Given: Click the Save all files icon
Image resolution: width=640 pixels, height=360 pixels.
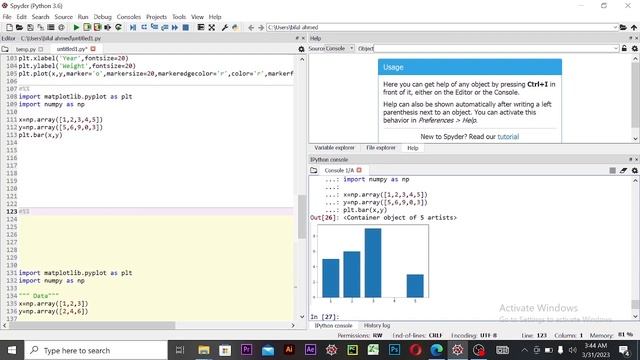Looking at the screenshot, I should 40,27.
